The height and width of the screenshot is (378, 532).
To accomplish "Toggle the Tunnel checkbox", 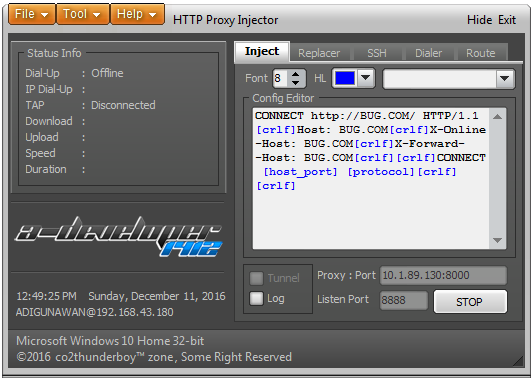I will click(256, 278).
